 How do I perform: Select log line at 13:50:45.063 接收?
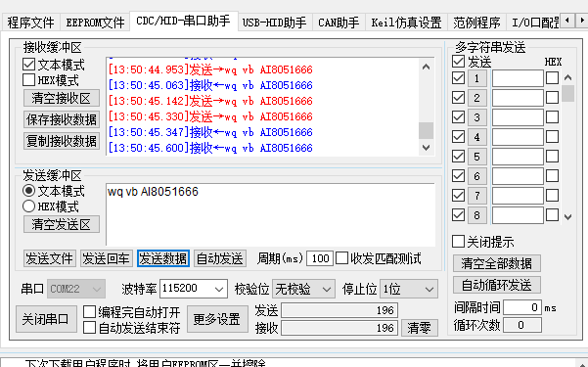click(x=210, y=85)
